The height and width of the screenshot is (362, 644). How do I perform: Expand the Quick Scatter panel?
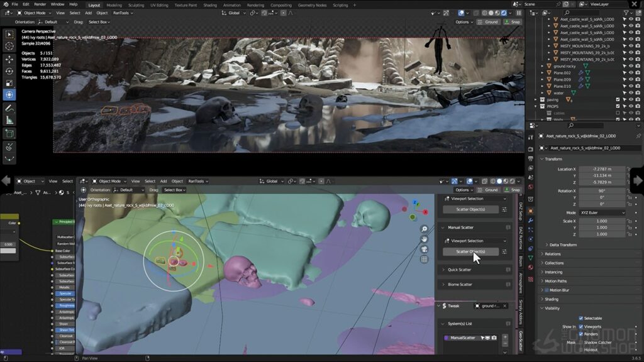pos(459,270)
